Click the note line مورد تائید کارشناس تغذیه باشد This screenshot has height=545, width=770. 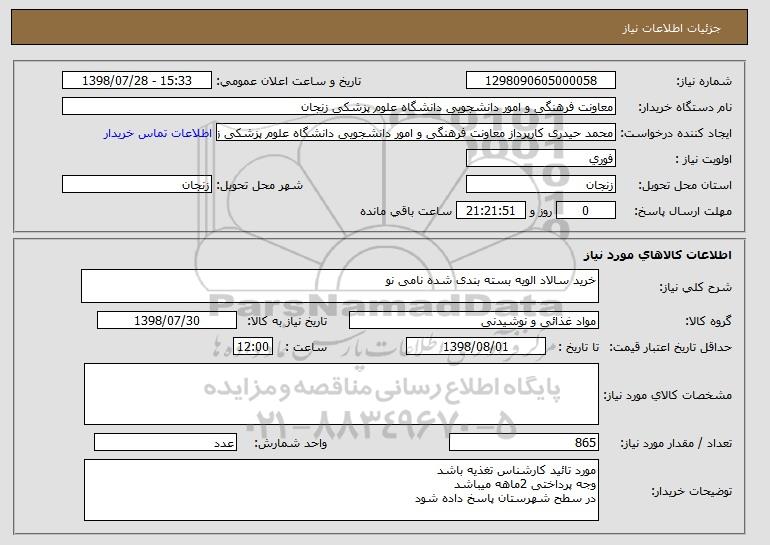pos(517,470)
